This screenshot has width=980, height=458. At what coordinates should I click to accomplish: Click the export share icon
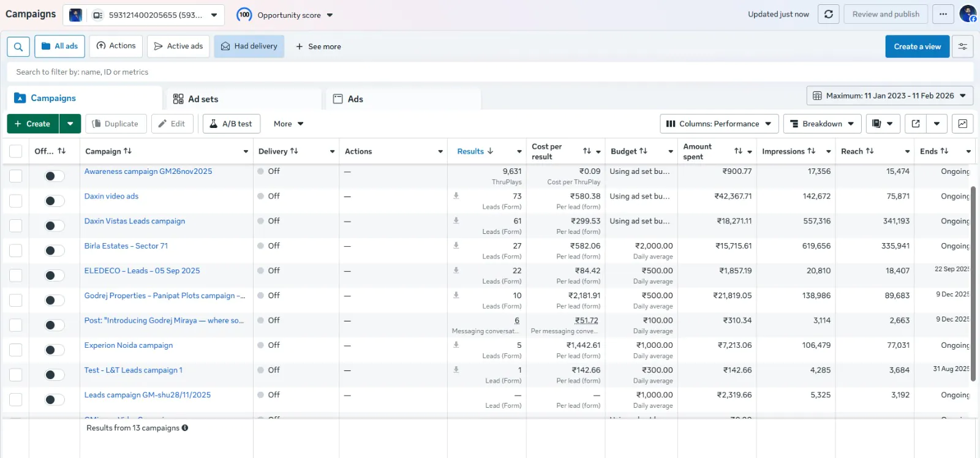click(916, 124)
